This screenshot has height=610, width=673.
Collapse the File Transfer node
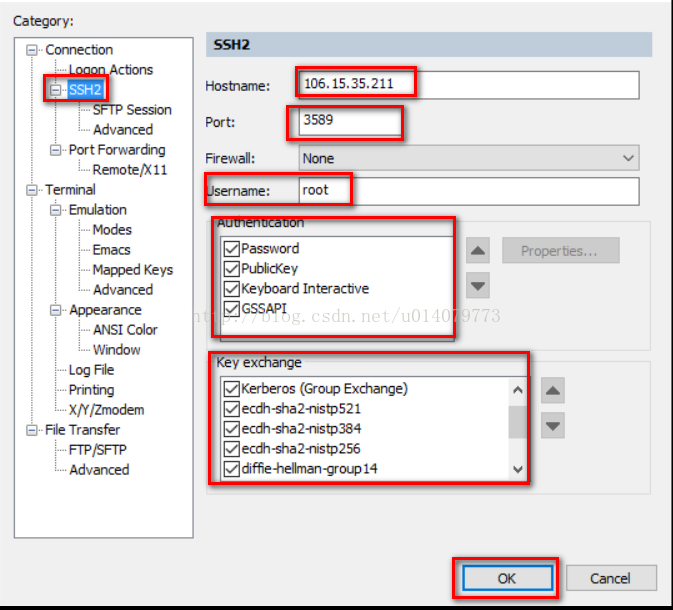pyautogui.click(x=32, y=430)
